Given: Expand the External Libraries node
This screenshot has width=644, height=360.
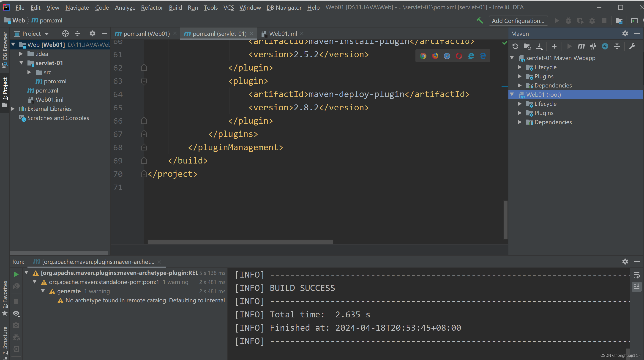Looking at the screenshot, I should coord(13,109).
